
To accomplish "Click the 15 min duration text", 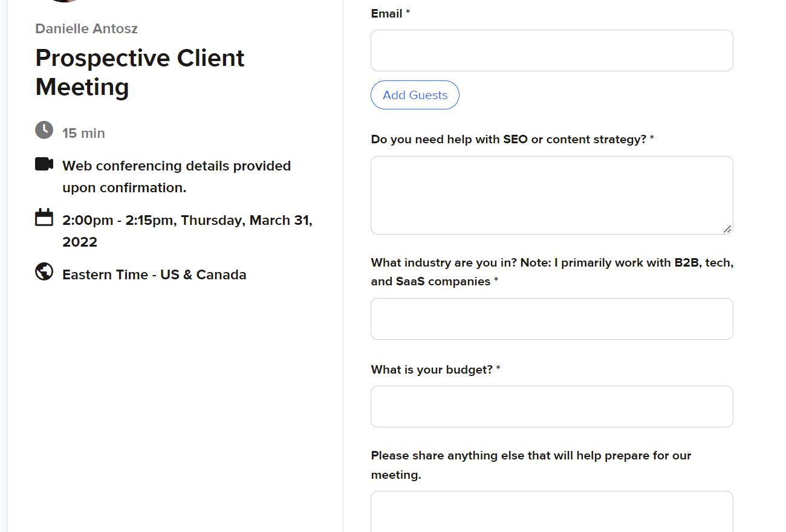I will (x=83, y=133).
